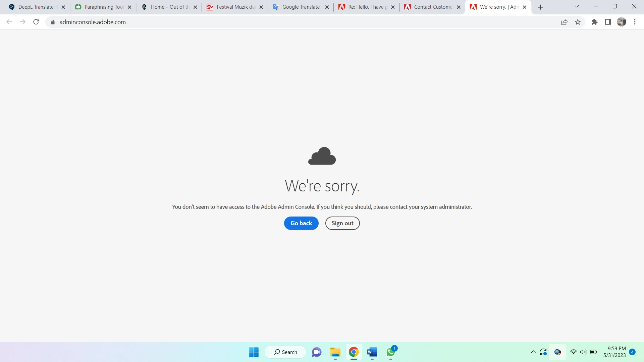644x362 pixels.
Task: Switch to DeepL Translate tab
Action: tap(35, 7)
